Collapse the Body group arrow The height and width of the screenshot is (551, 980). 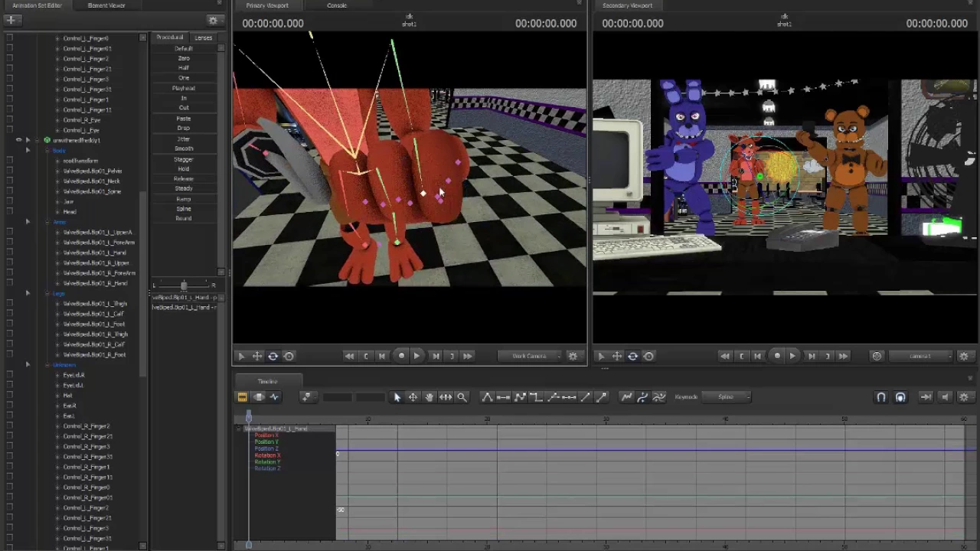click(28, 150)
